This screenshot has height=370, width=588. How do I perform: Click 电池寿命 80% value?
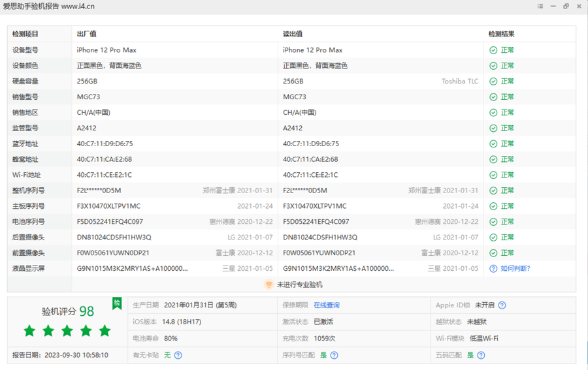click(x=171, y=339)
